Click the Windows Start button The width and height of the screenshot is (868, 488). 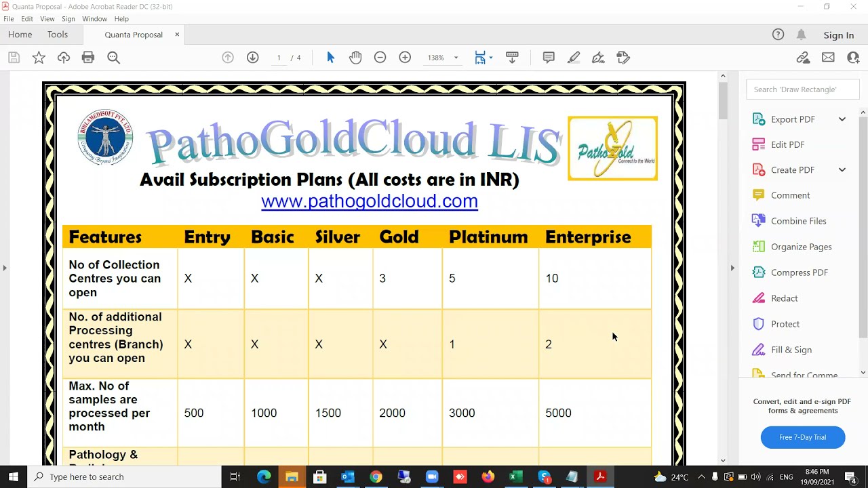(14, 476)
